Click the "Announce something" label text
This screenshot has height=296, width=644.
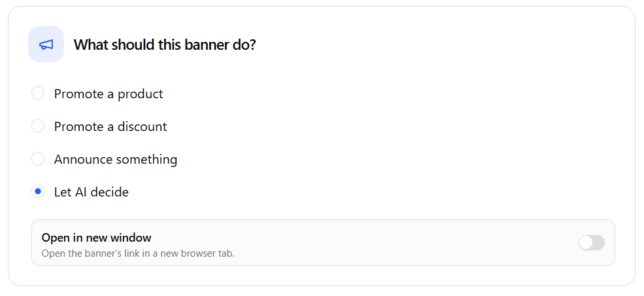(x=116, y=159)
